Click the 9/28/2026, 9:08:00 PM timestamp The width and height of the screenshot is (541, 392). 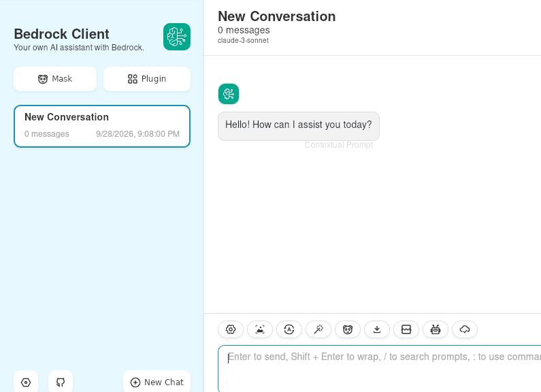click(x=137, y=134)
